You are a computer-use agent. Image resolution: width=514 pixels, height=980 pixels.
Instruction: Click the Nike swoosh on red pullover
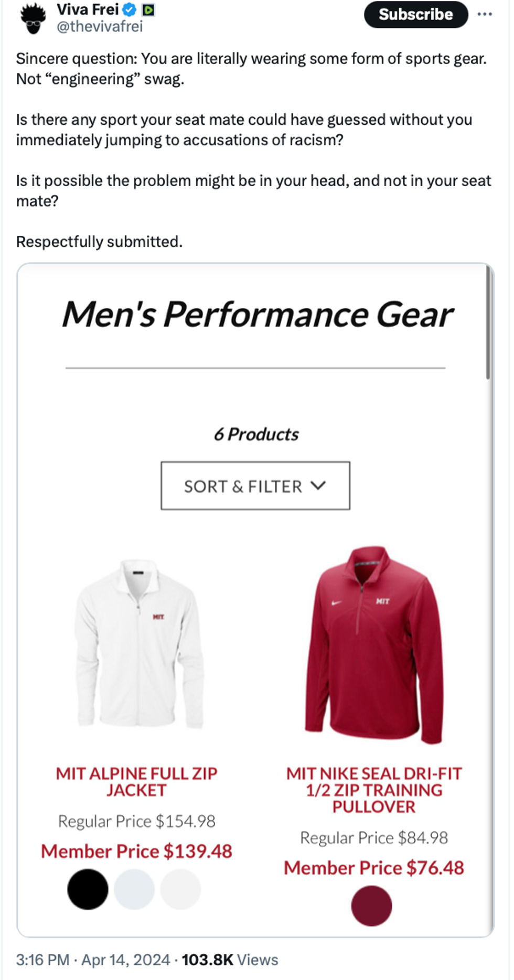(x=336, y=602)
